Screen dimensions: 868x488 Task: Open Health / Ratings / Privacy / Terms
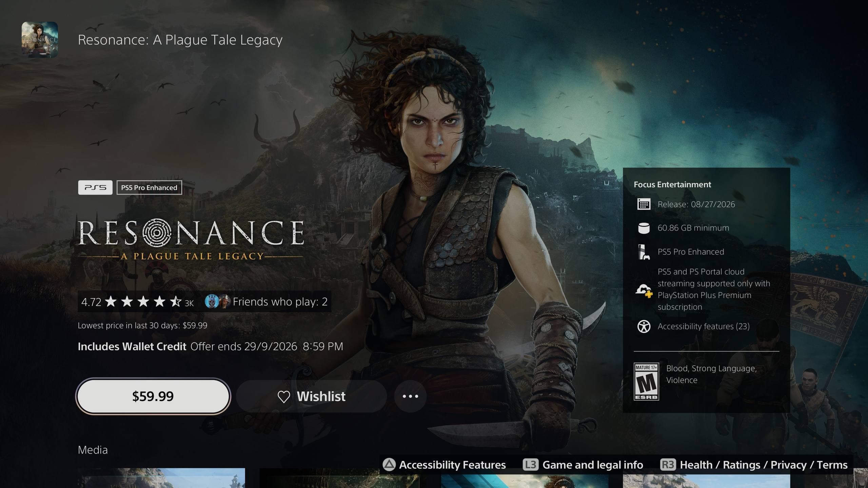[764, 465]
